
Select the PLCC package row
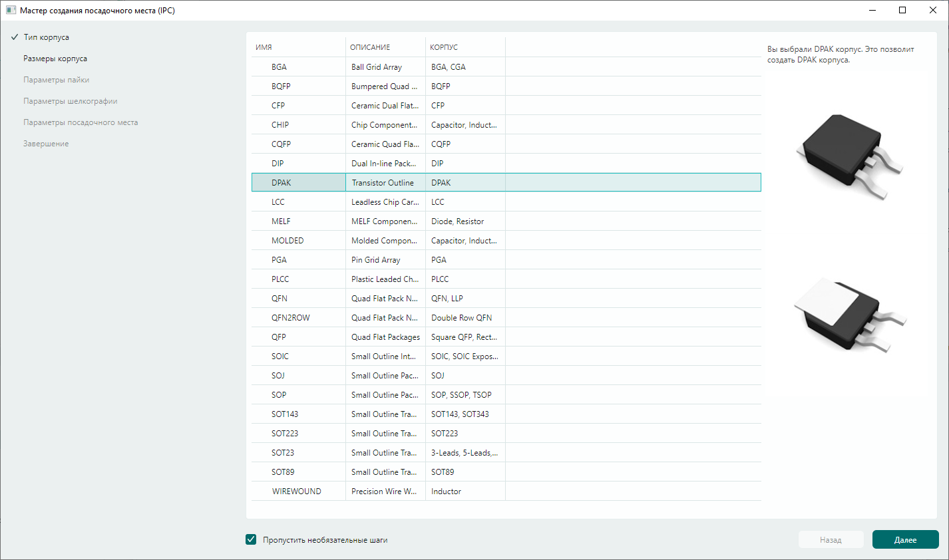[x=280, y=279]
